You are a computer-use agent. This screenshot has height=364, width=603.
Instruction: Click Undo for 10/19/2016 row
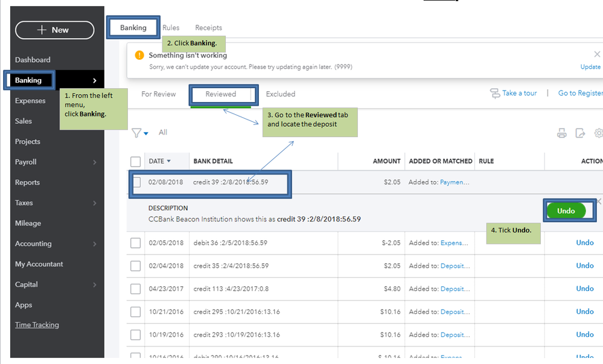pos(584,335)
